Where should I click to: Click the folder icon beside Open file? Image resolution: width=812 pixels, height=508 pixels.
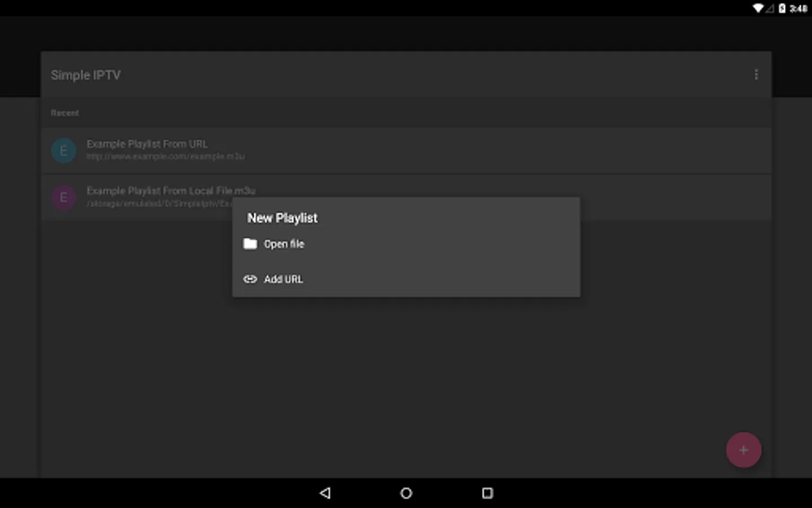point(250,244)
